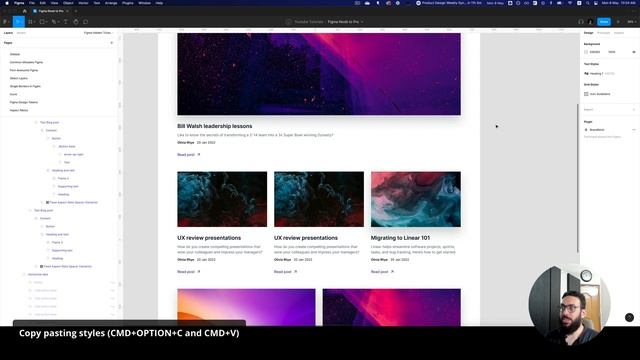
Task: Go to the Figma home icon
Action: pyautogui.click(x=24, y=11)
